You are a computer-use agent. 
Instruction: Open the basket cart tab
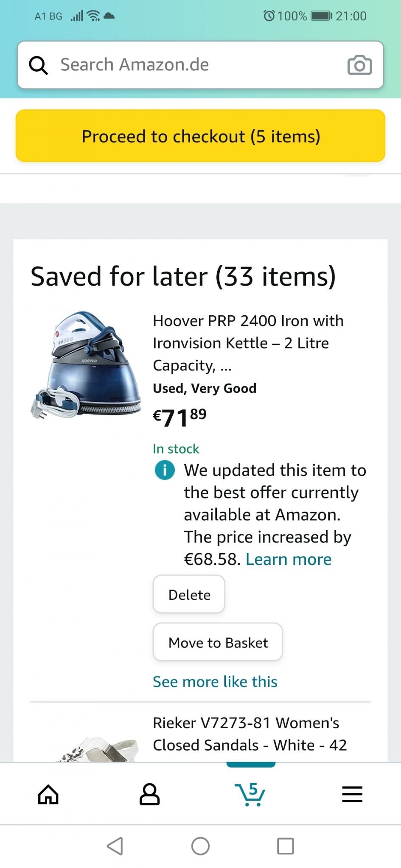[250, 794]
